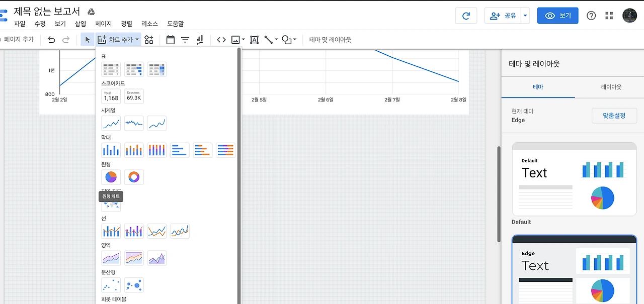Open the 차트 추가 dropdown
644x304 pixels.
[x=118, y=40]
